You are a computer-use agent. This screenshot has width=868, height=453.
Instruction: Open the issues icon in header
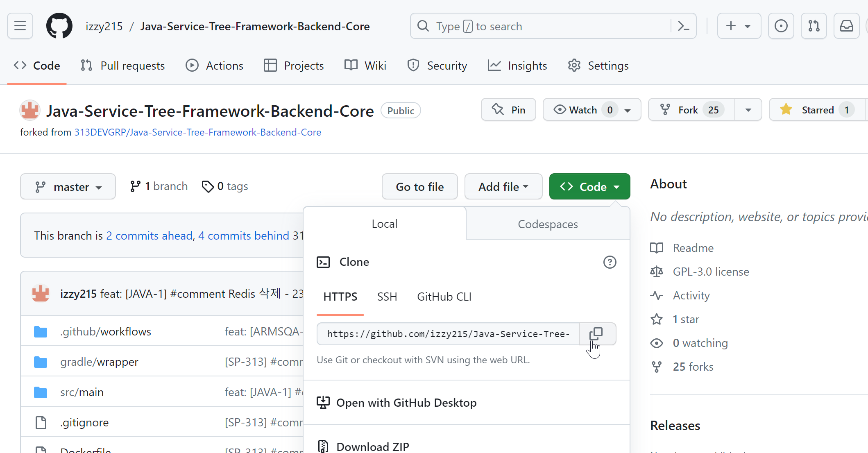tap(781, 26)
